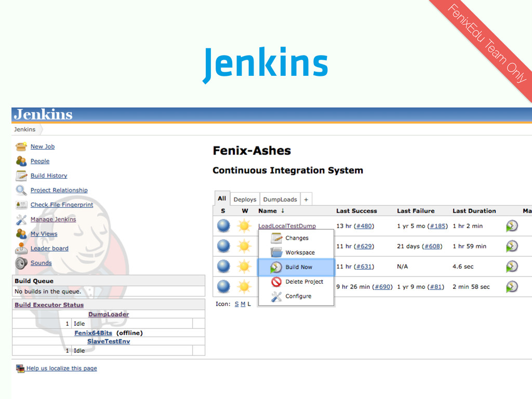This screenshot has width=532, height=399.
Task: Open last success build #690
Action: pos(382,287)
